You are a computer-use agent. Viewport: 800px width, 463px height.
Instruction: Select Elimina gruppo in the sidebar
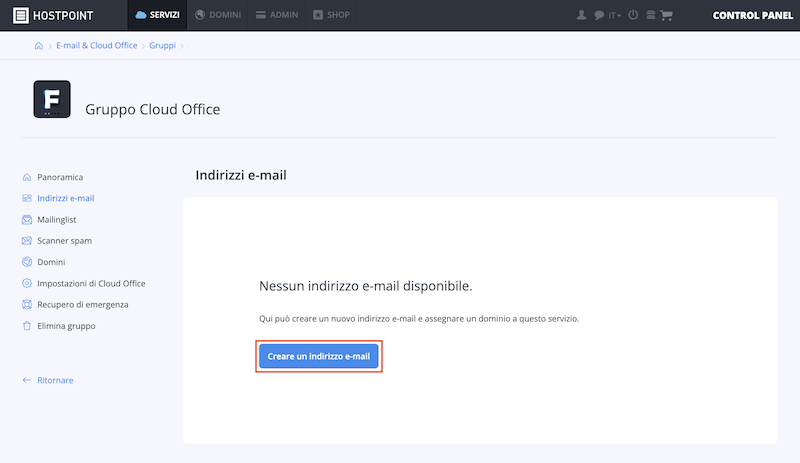point(66,326)
